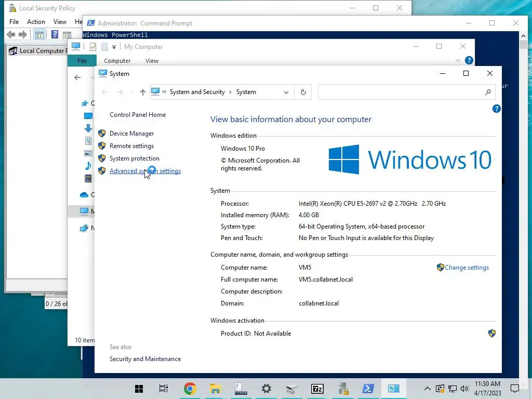Open Action menu in Local Security Policy
Viewport: 532px width, 399px height.
pyautogui.click(x=36, y=22)
